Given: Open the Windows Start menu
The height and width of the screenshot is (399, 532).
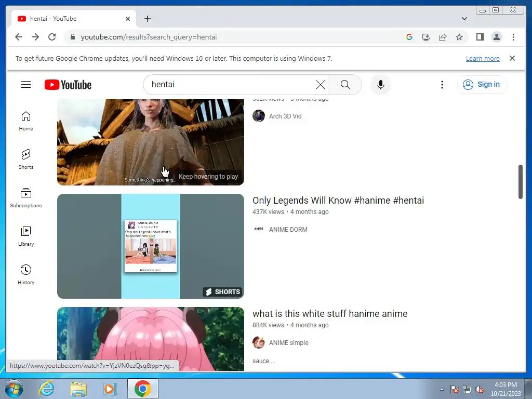Looking at the screenshot, I should pyautogui.click(x=14, y=389).
